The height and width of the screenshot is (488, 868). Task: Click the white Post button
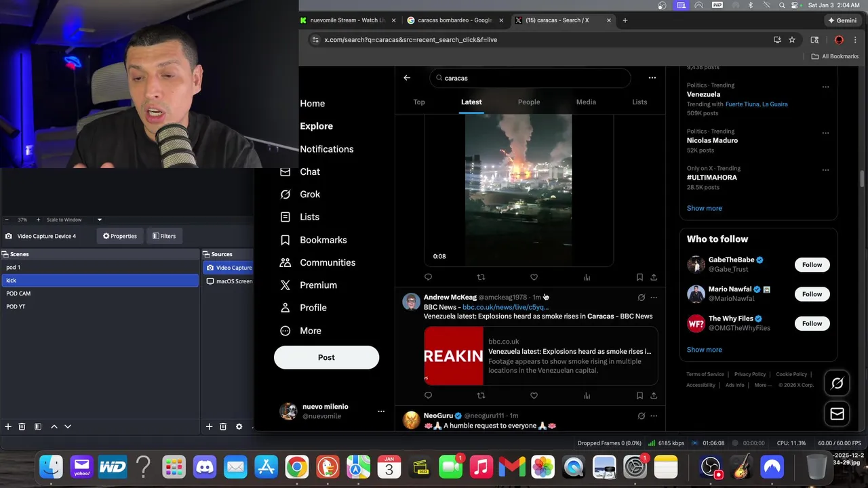pos(326,357)
